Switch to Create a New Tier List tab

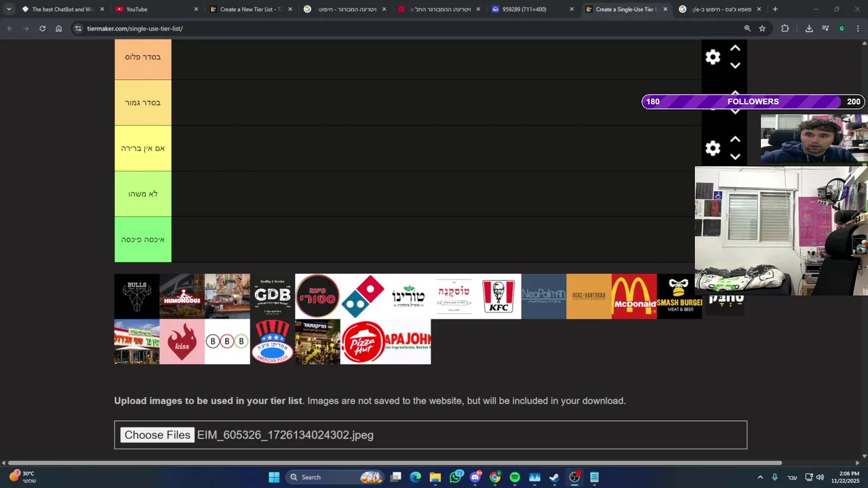(250, 9)
